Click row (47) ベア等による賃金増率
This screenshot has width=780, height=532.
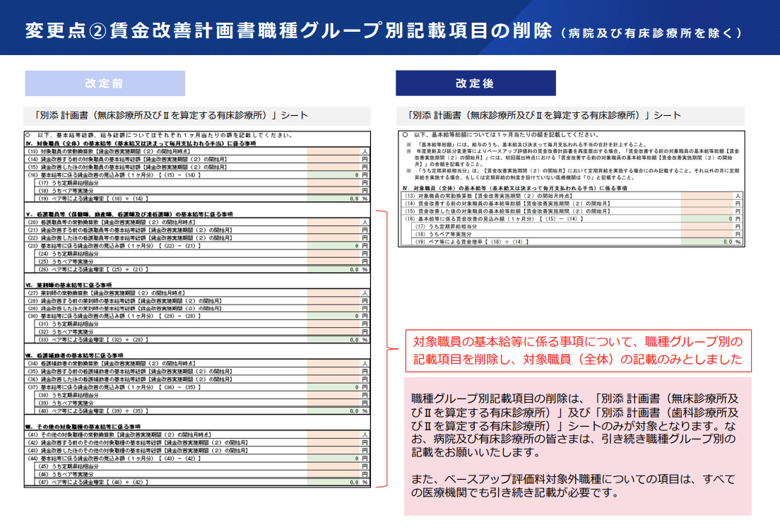tap(203, 483)
